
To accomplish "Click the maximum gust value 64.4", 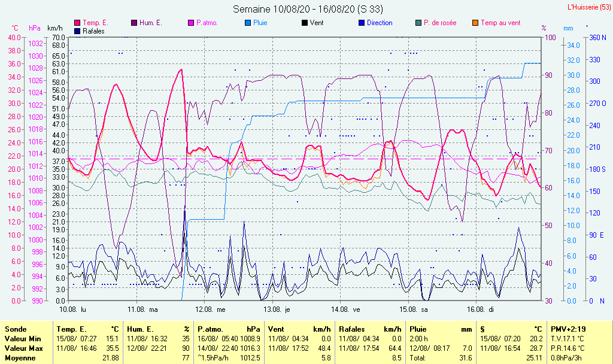I will coord(395,348).
